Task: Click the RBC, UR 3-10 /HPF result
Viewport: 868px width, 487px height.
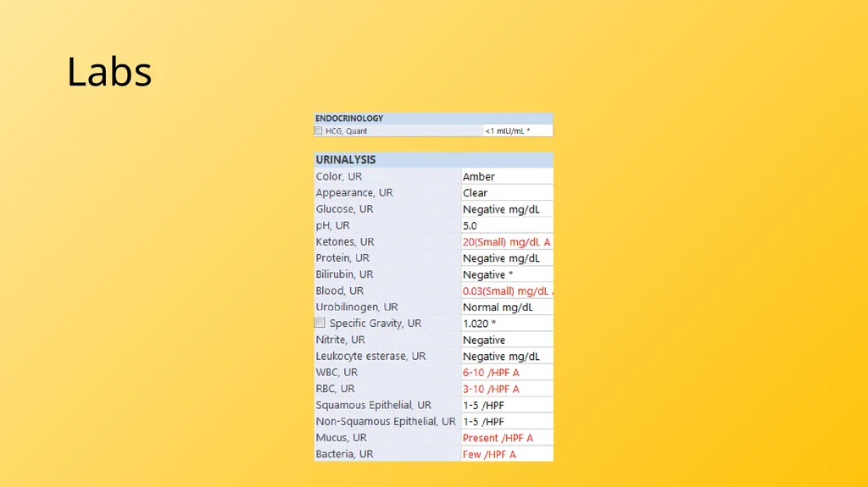Action: click(491, 389)
